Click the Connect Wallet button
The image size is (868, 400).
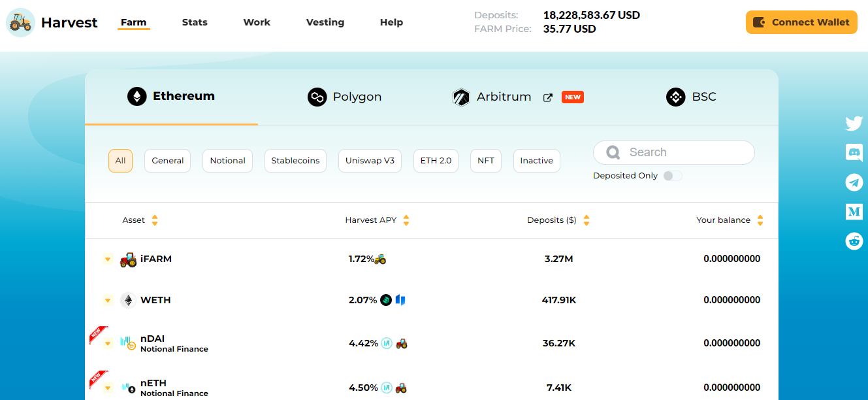[801, 22]
